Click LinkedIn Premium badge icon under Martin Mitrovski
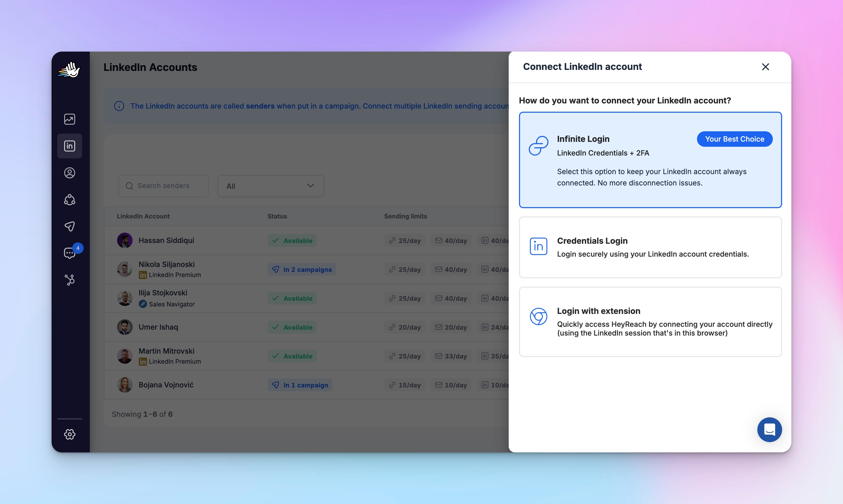 [x=143, y=362]
